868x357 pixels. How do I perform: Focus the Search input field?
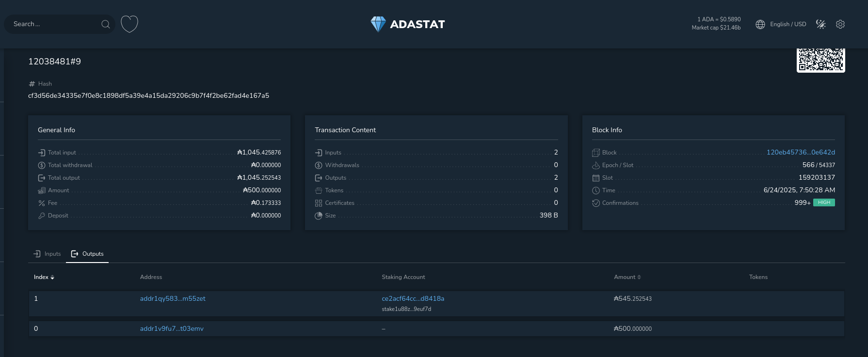point(55,24)
